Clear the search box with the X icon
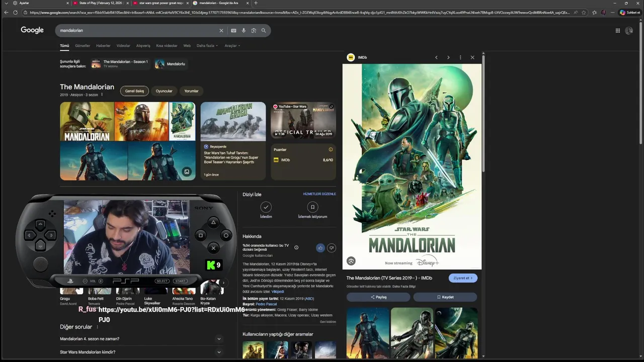The image size is (644, 362). pyautogui.click(x=221, y=31)
